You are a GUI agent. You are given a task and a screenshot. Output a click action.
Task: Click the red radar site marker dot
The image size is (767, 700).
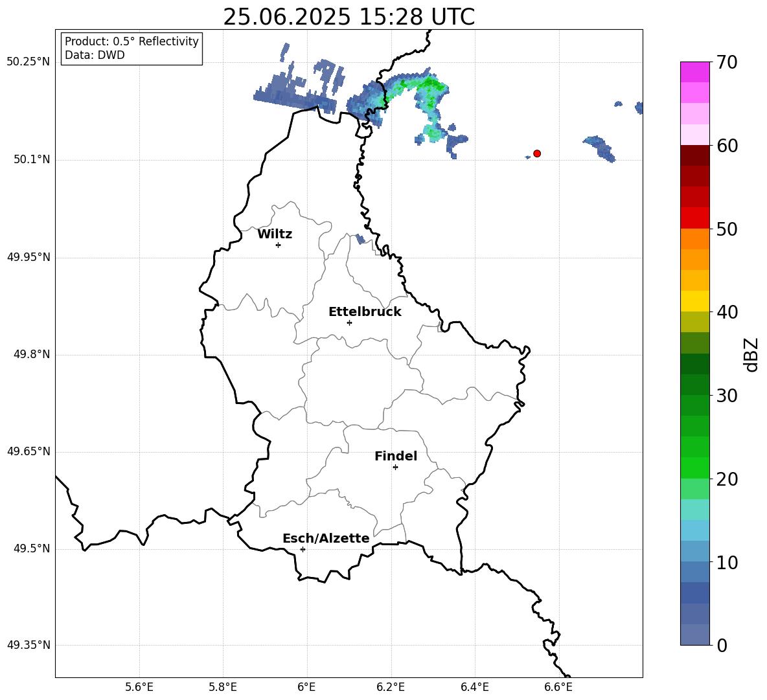(537, 153)
